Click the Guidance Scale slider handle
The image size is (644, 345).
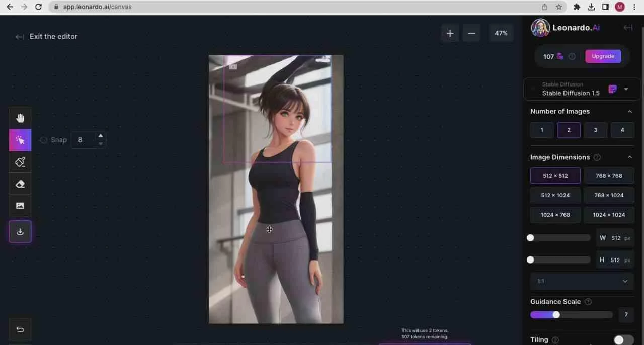tap(556, 315)
